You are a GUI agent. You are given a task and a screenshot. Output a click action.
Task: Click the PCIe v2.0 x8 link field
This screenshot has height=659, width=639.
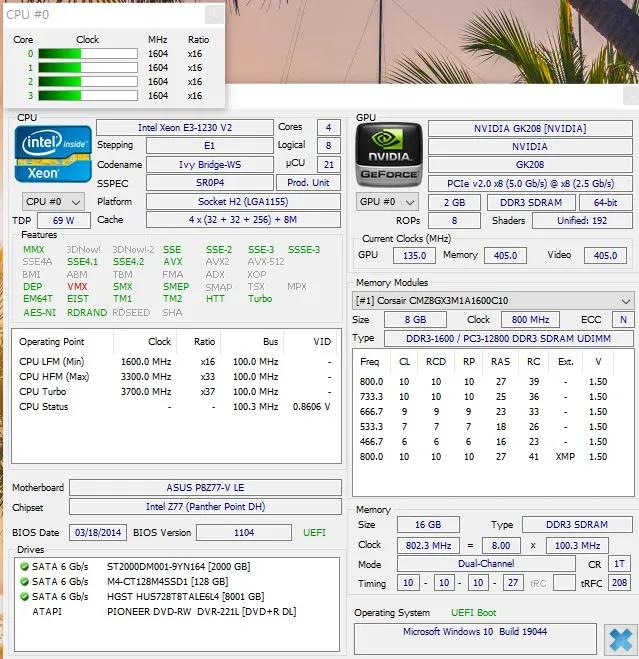[530, 184]
